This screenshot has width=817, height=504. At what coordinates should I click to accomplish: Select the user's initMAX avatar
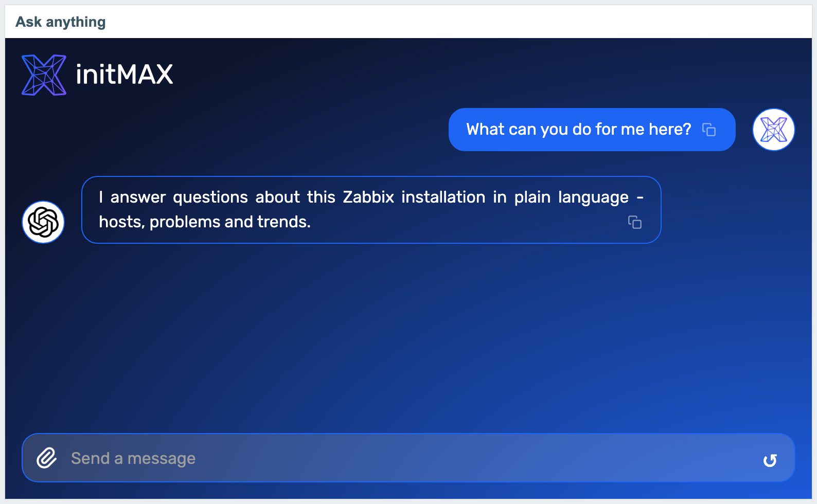click(x=774, y=130)
